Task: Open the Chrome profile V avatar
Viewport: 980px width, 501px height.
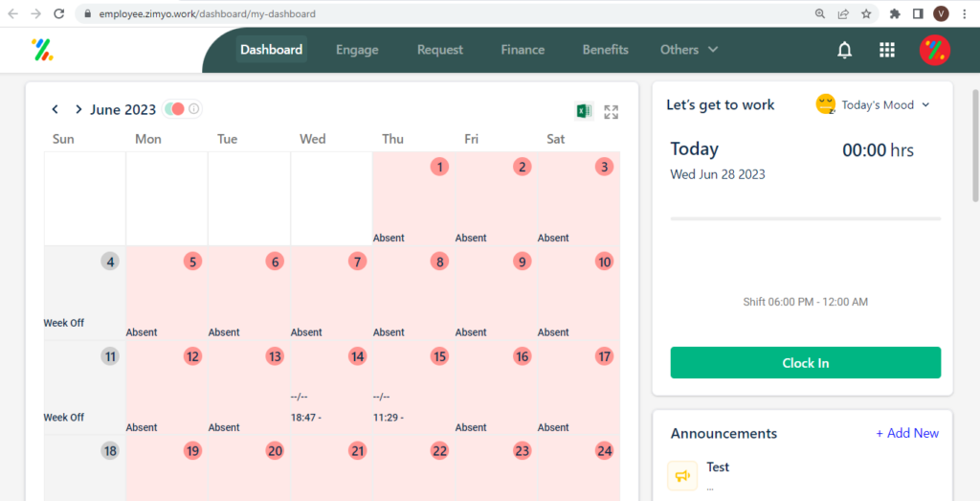Action: 942,13
